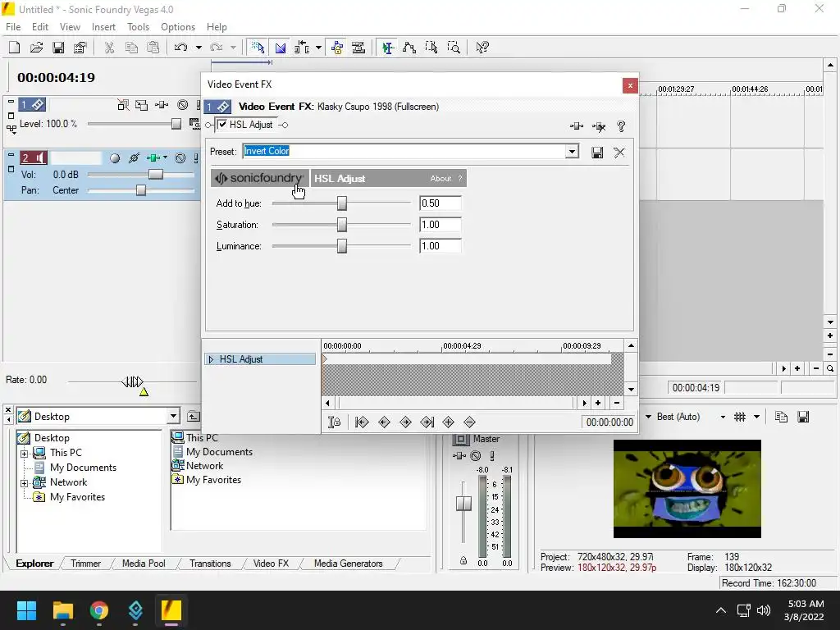Toggle Lock Envelopes to Events
The height and width of the screenshot is (630, 840).
click(337, 48)
